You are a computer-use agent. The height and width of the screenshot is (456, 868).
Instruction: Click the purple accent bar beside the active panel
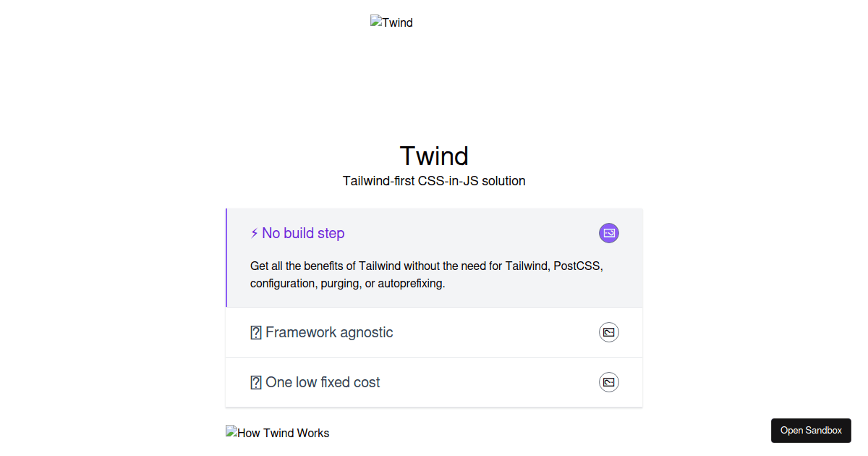(x=227, y=257)
